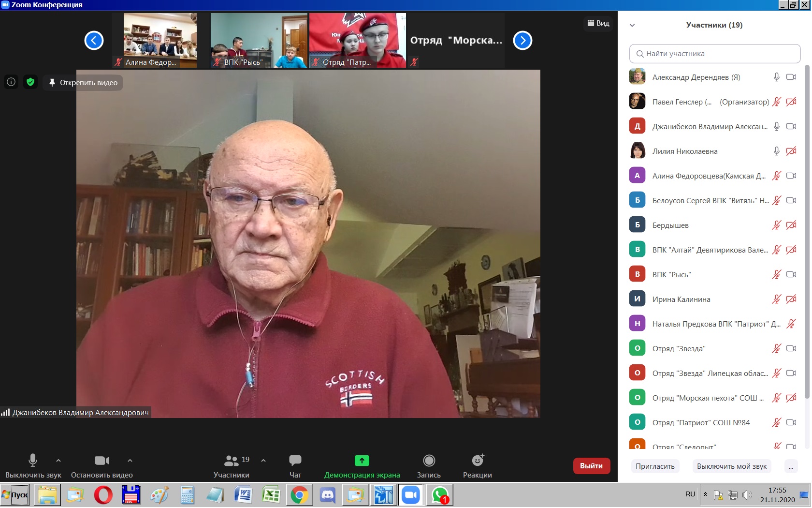Viewport: 812px width, 508px height.
Task: Open the more options ellipsis in participants panel
Action: pyautogui.click(x=791, y=466)
